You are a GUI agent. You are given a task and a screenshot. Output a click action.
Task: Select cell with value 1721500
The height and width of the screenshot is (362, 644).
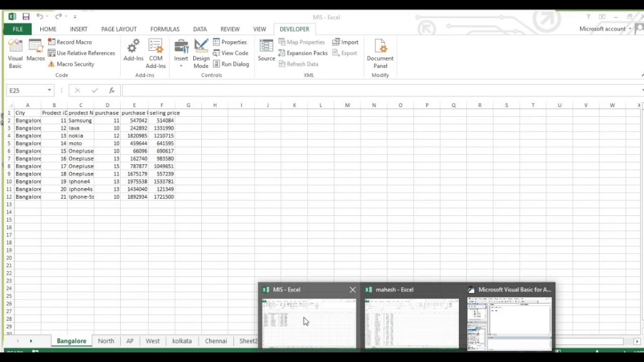(162, 197)
